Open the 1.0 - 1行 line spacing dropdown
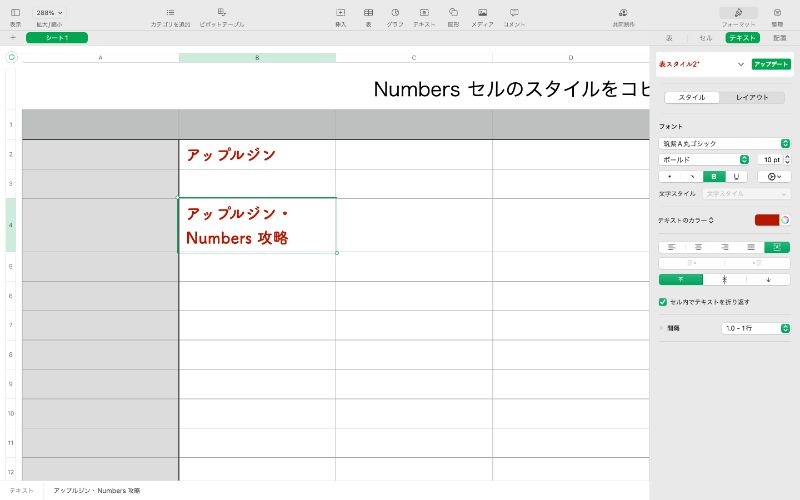 coord(756,328)
